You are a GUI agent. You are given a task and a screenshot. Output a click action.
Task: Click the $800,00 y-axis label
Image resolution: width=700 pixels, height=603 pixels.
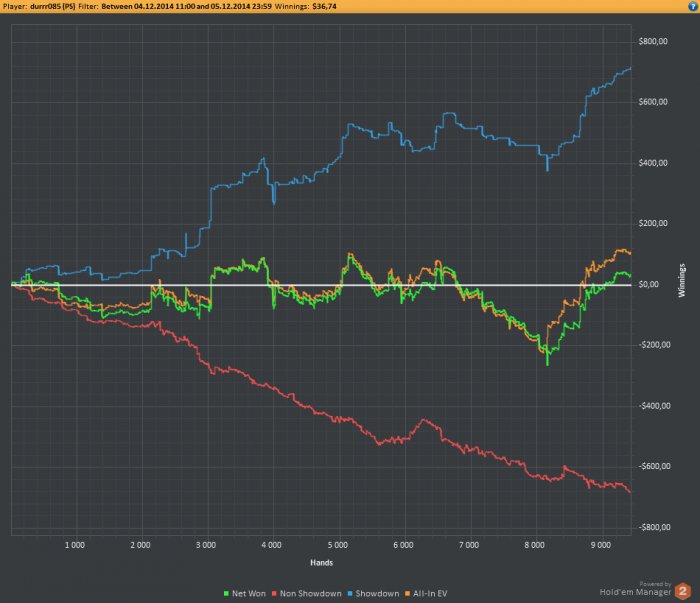pos(653,42)
